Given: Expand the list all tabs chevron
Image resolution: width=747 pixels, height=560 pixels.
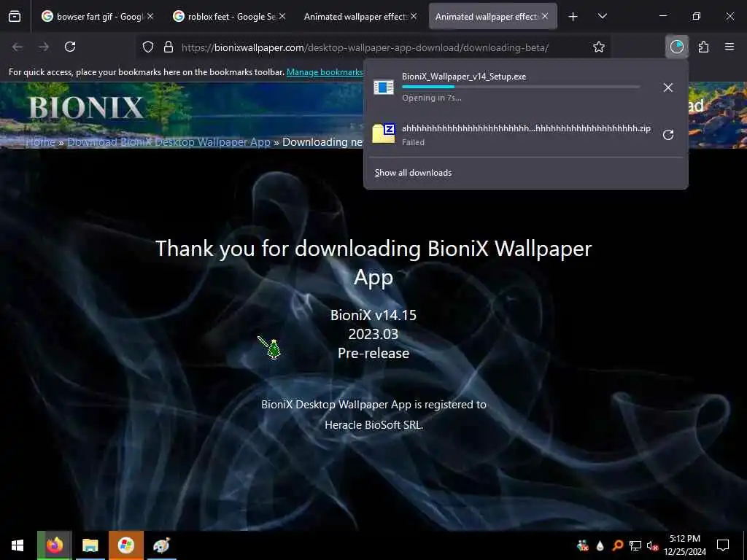Looking at the screenshot, I should point(602,16).
